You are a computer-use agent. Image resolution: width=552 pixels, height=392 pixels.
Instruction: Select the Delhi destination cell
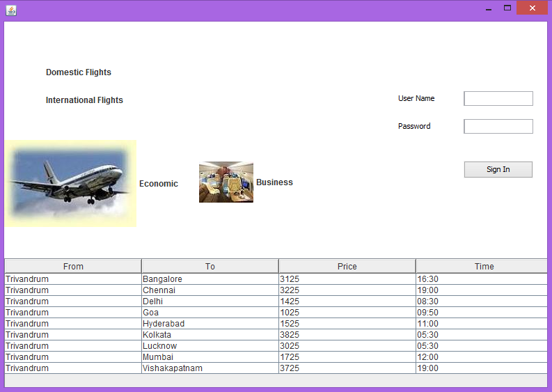pos(210,301)
